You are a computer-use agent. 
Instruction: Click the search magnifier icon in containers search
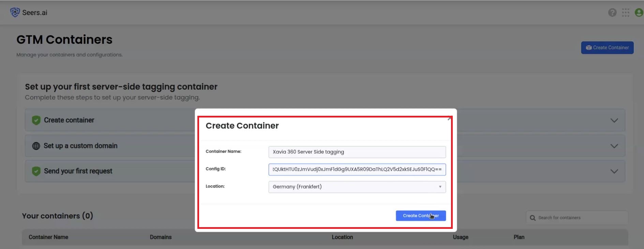point(533,218)
